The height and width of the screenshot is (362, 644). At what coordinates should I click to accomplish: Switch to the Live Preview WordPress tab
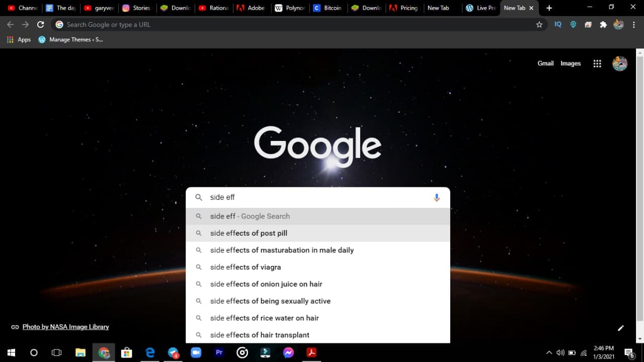481,8
